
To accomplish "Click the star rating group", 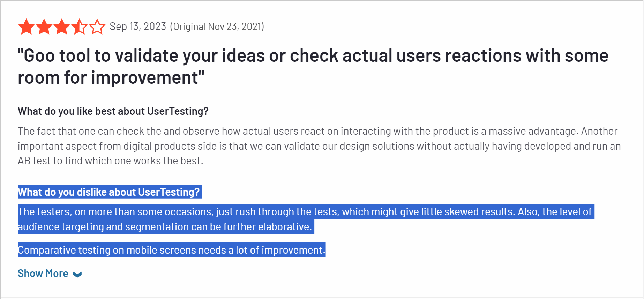I will [62, 26].
